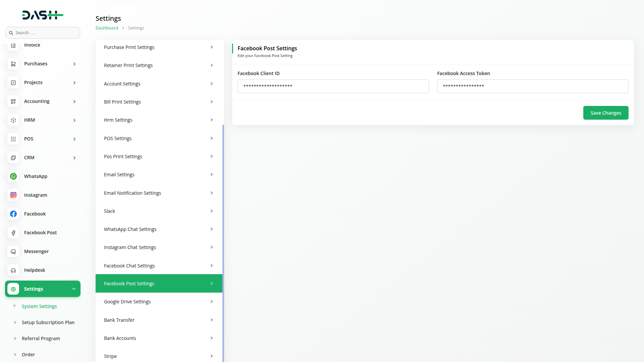This screenshot has height=362, width=644.
Task: Click Save Changes button
Action: 605,113
